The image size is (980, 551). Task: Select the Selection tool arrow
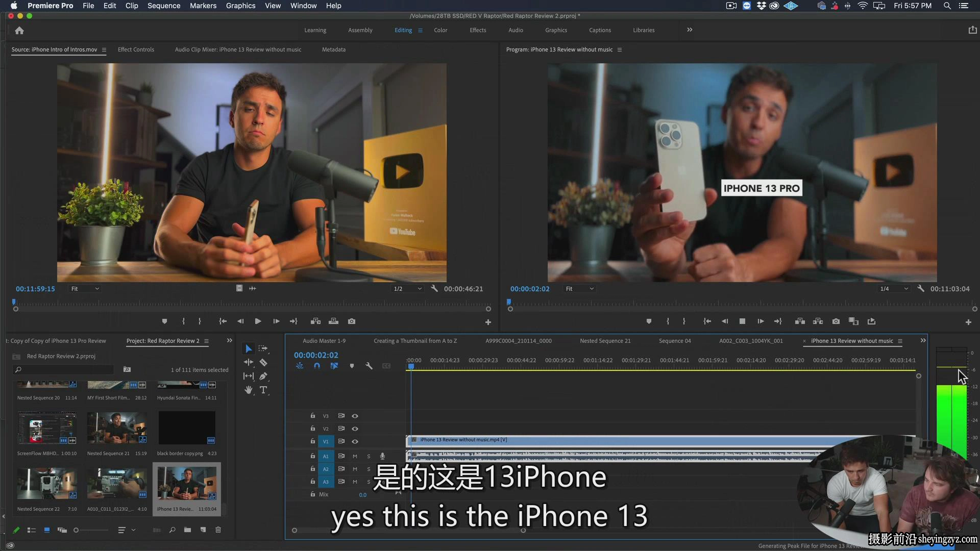[249, 348]
